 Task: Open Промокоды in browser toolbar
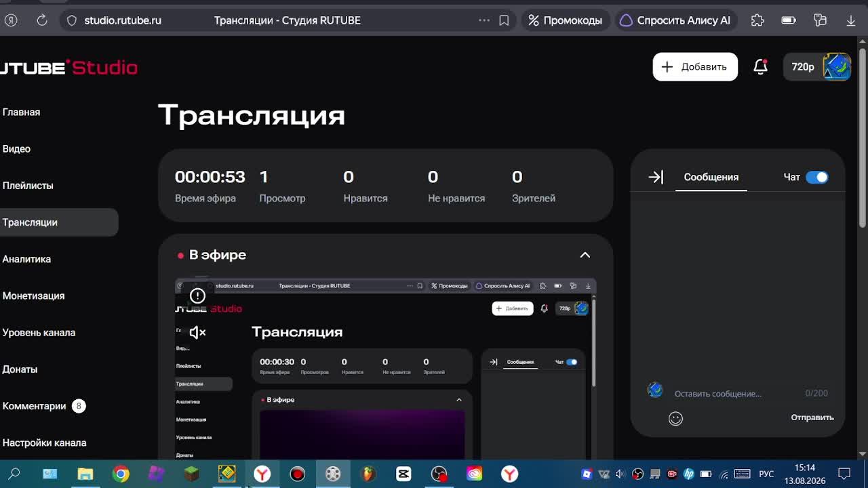tap(566, 20)
